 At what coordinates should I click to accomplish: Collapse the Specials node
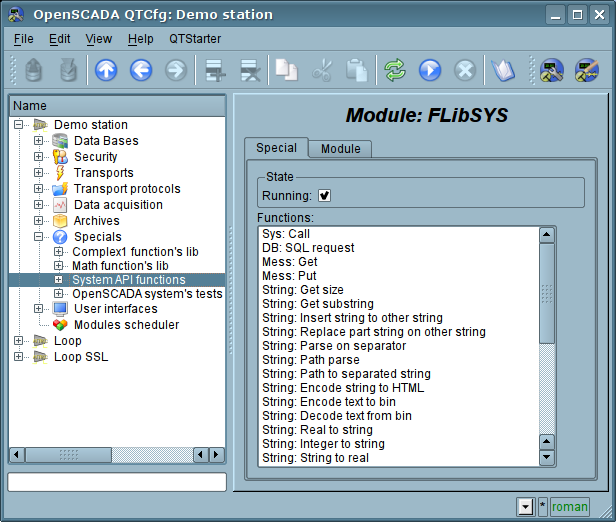pos(38,236)
